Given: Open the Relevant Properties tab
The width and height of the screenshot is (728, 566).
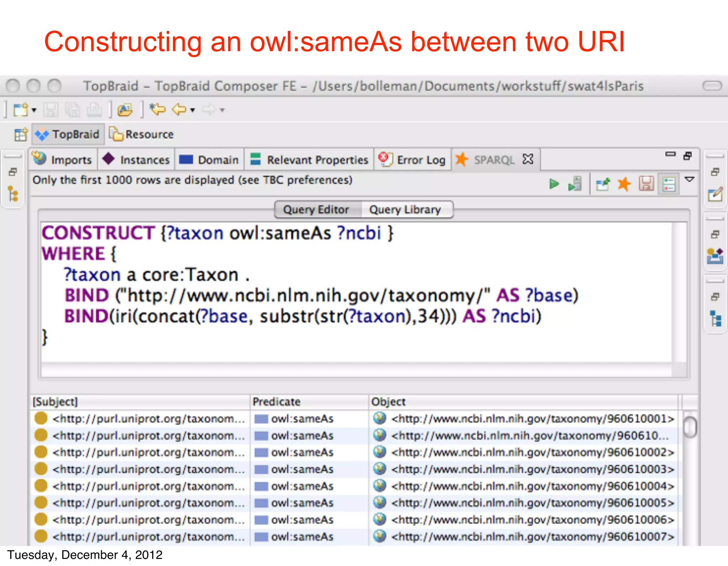Looking at the screenshot, I should [x=309, y=160].
